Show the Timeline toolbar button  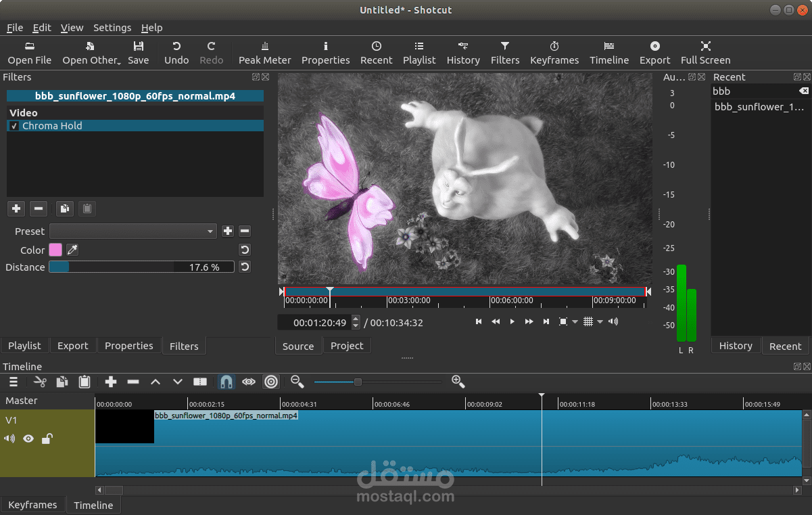point(609,53)
